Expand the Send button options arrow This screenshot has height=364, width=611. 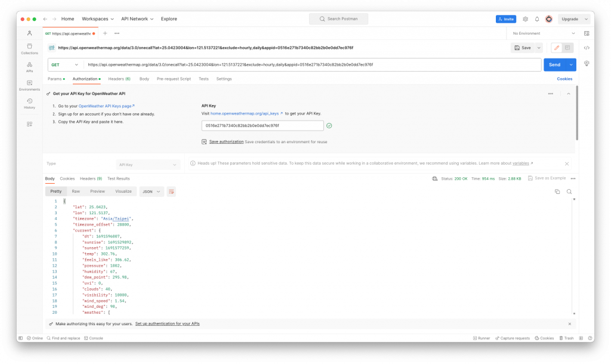click(x=571, y=64)
